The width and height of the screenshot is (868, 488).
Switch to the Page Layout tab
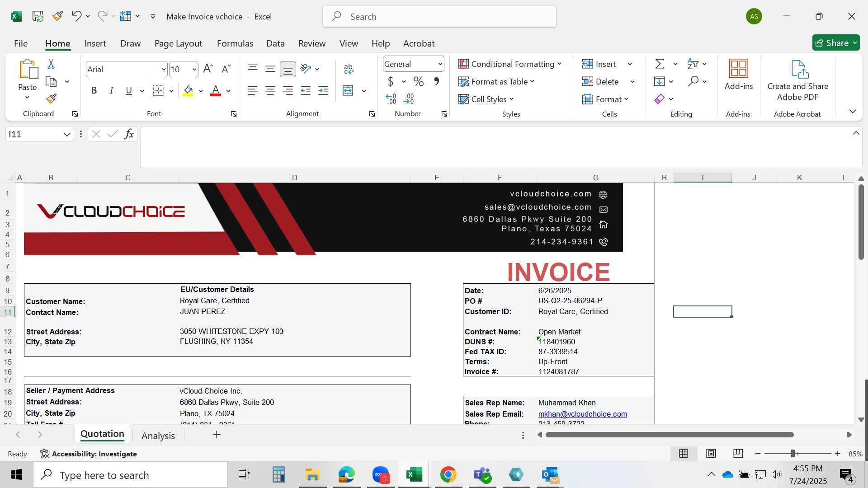coord(178,43)
